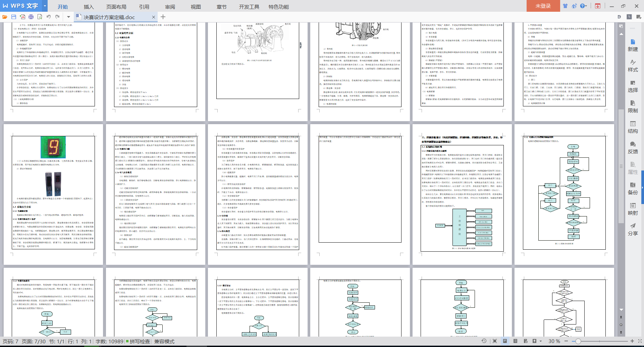
Task: Click the 备份 backup sidebar icon
Action: pos(633,188)
